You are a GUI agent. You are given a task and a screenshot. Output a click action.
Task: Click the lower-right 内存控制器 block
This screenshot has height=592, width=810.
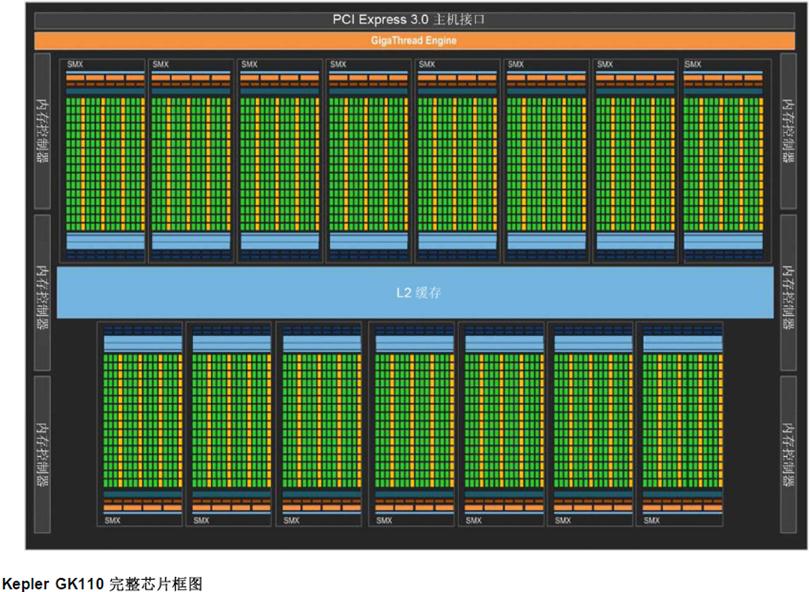point(788,455)
